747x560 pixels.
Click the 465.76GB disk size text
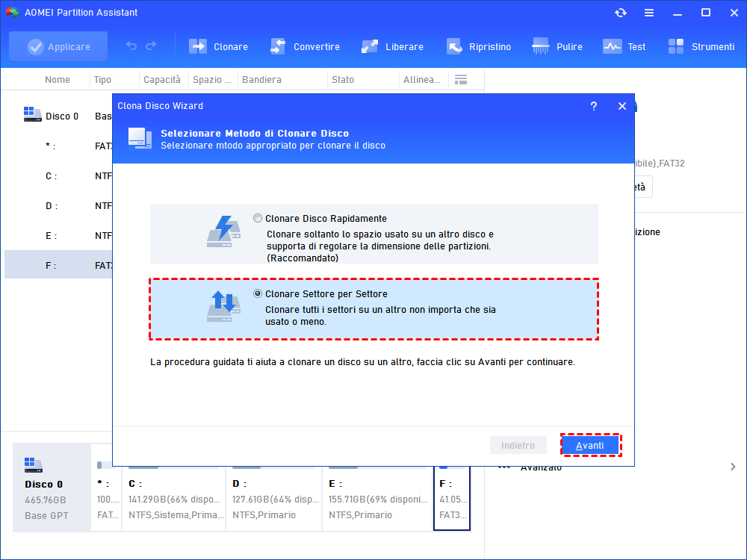[46, 500]
